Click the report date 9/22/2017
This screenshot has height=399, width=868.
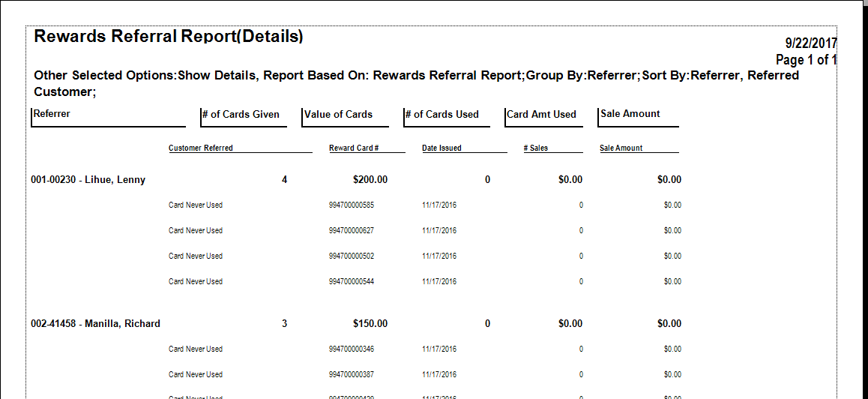tap(810, 43)
